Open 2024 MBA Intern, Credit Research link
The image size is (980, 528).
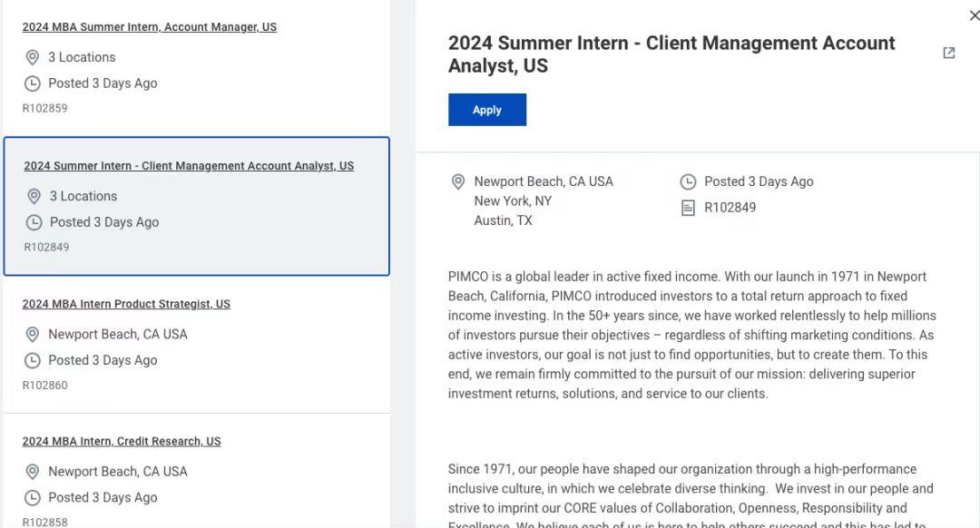tap(122, 442)
